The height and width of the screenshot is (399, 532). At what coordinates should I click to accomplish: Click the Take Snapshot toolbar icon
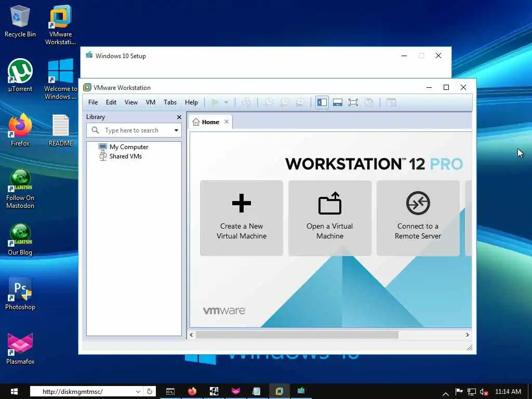269,102
